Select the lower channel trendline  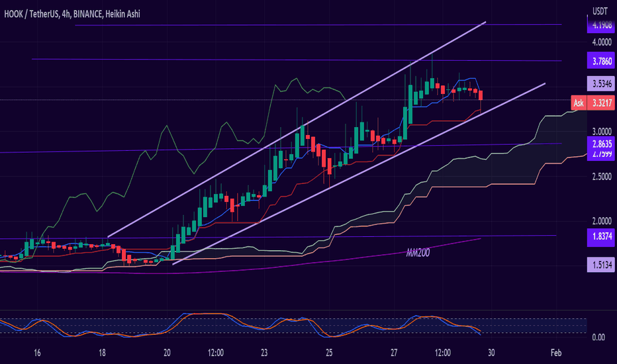click(x=359, y=173)
